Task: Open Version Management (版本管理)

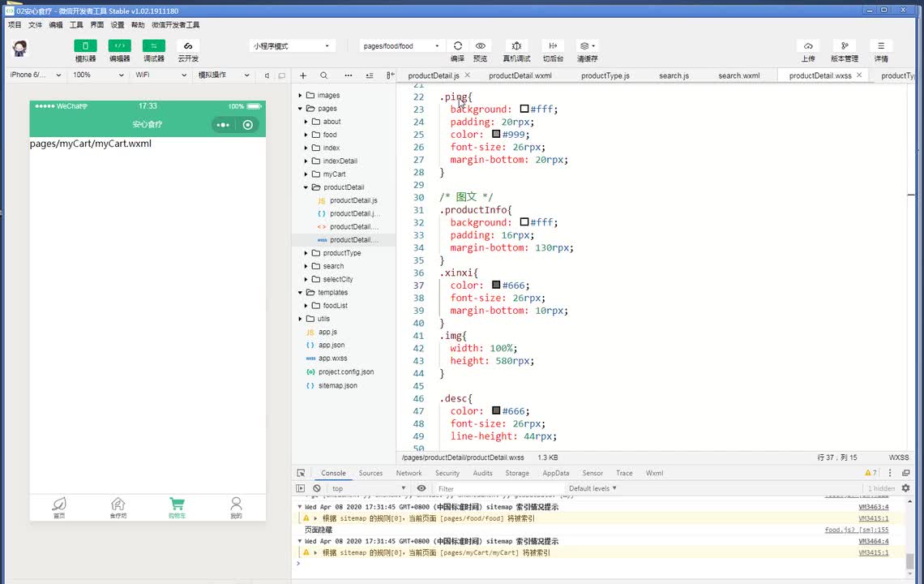Action: (844, 46)
